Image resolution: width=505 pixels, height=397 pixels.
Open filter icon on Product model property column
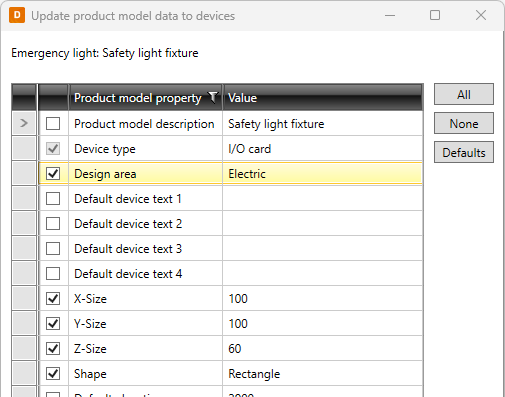point(213,98)
